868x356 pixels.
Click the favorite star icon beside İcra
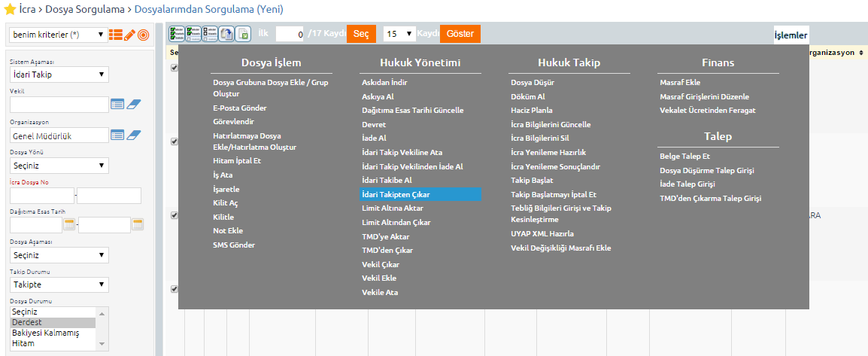coord(10,10)
